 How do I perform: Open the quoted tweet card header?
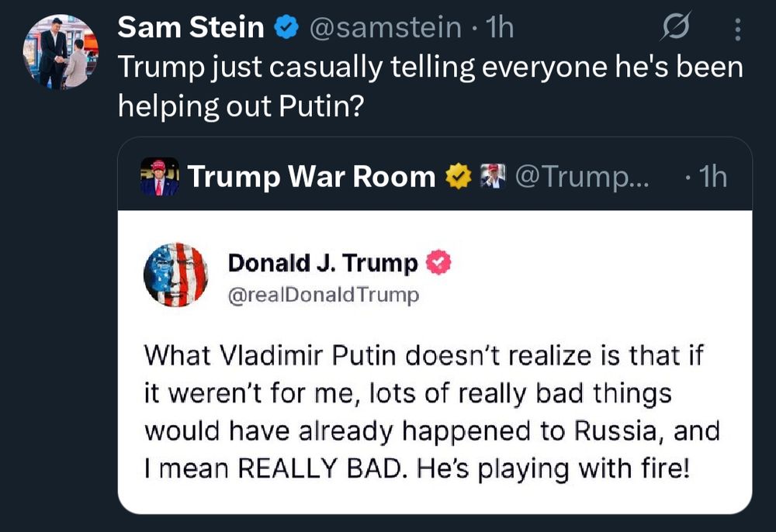coord(435,177)
